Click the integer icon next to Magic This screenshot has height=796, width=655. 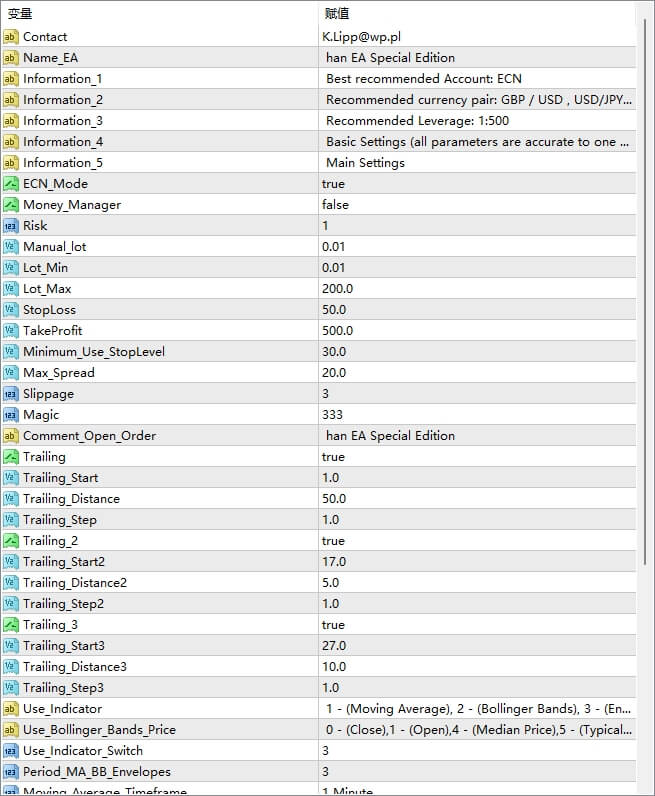(x=11, y=415)
